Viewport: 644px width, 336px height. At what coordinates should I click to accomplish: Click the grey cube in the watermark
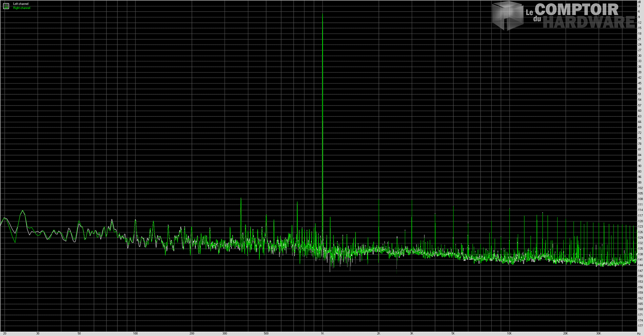508,16
